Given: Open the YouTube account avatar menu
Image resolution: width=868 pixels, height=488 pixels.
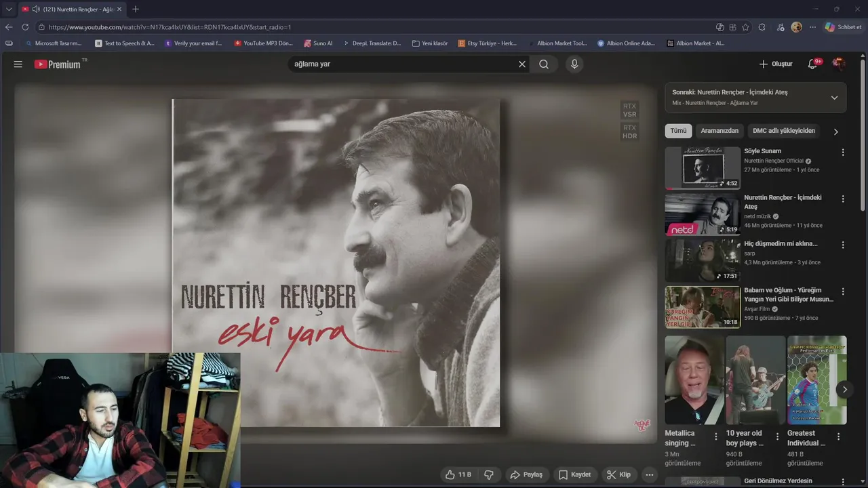Looking at the screenshot, I should (839, 64).
